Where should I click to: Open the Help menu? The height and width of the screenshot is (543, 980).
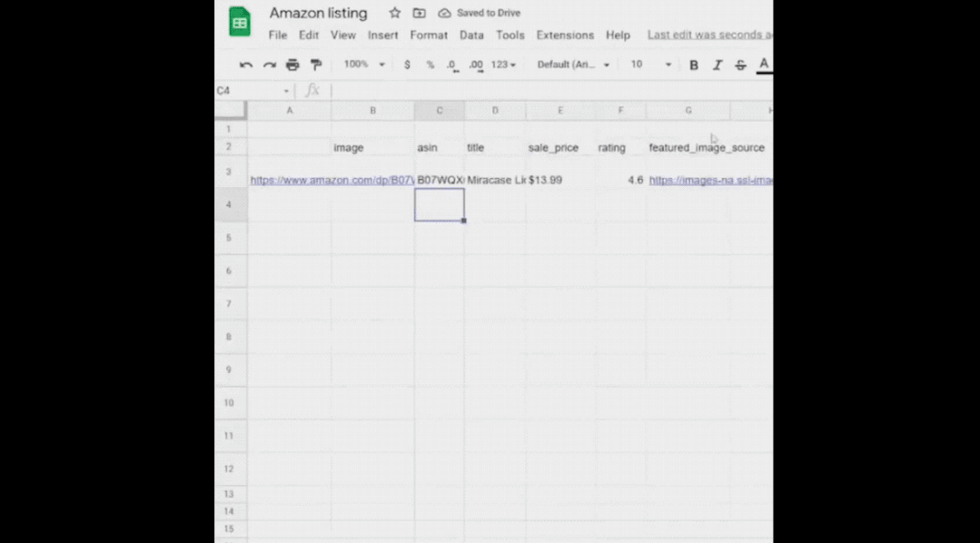coord(618,35)
